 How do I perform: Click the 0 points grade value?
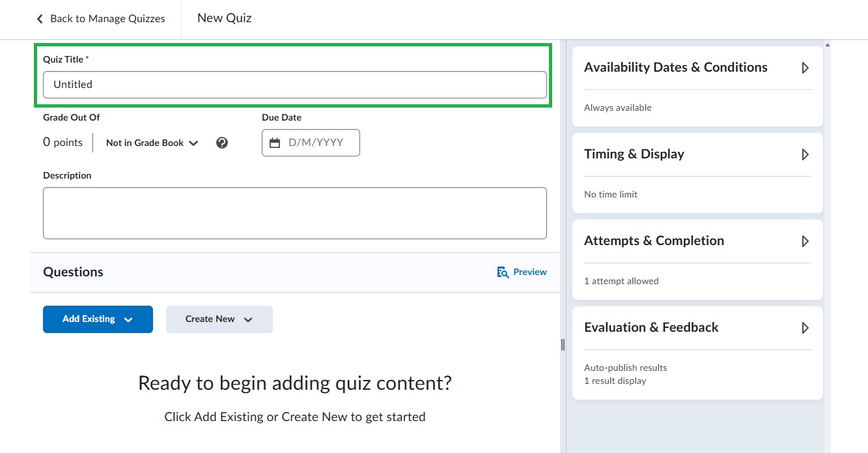click(x=63, y=143)
